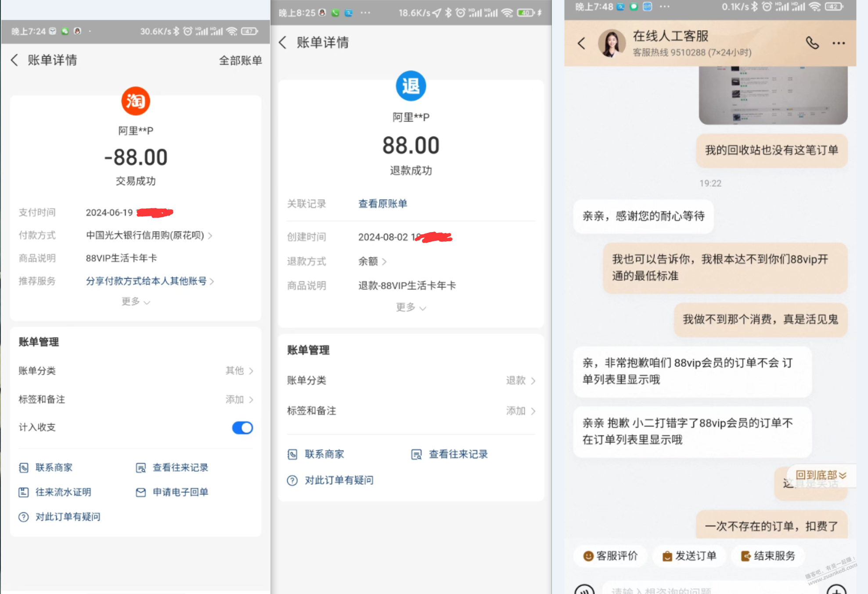Open the three-dot menu in chat header
This screenshot has height=594, width=868.
tap(839, 43)
